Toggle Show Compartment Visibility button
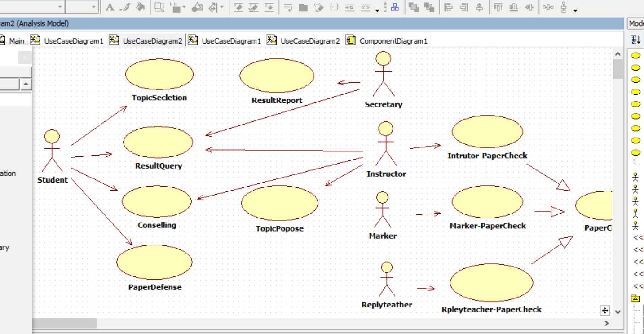The height and width of the screenshot is (334, 644). [x=349, y=7]
